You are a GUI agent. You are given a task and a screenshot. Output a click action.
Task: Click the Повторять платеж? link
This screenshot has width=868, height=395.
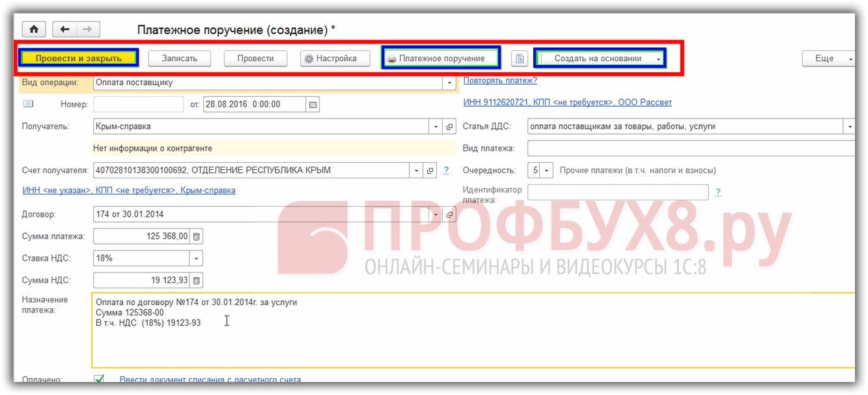pyautogui.click(x=500, y=81)
